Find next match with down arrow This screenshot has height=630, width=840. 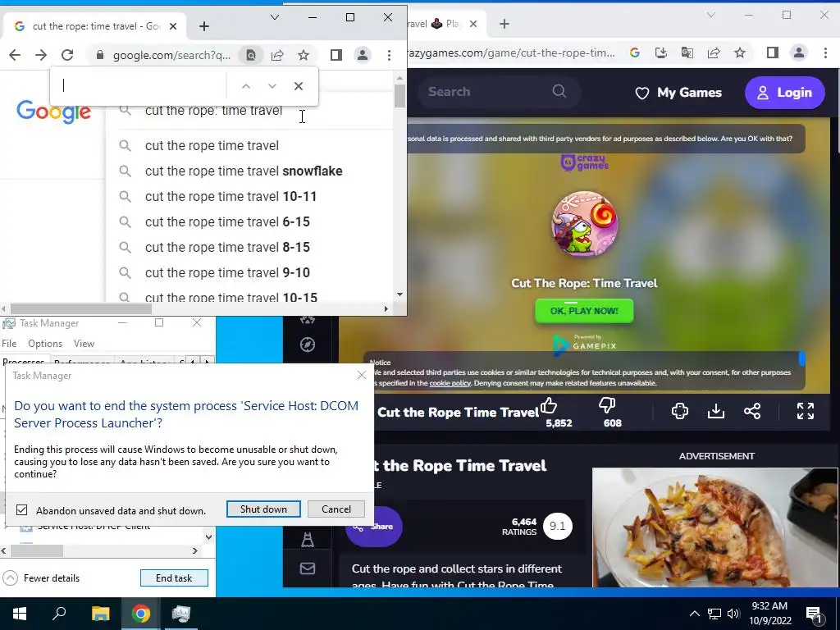tap(272, 85)
